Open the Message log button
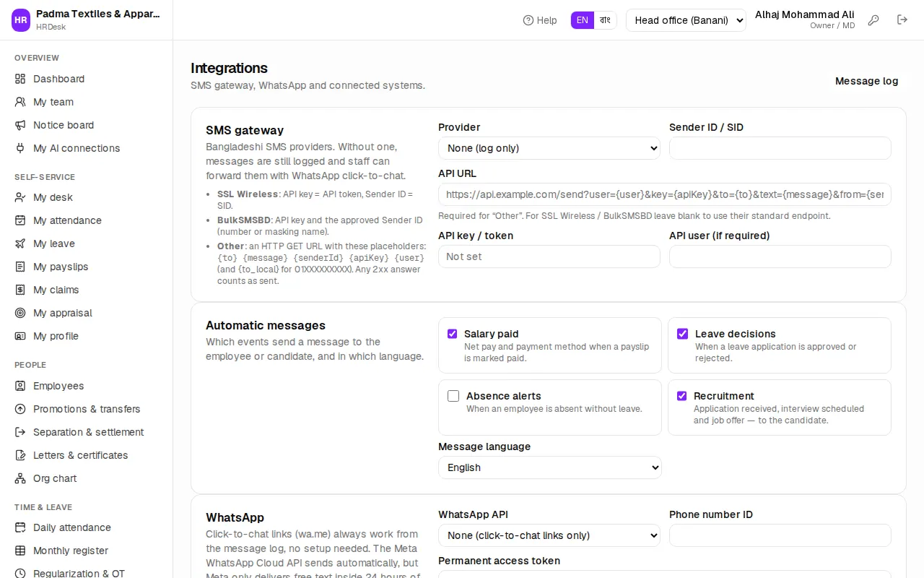924x578 pixels. click(x=866, y=81)
